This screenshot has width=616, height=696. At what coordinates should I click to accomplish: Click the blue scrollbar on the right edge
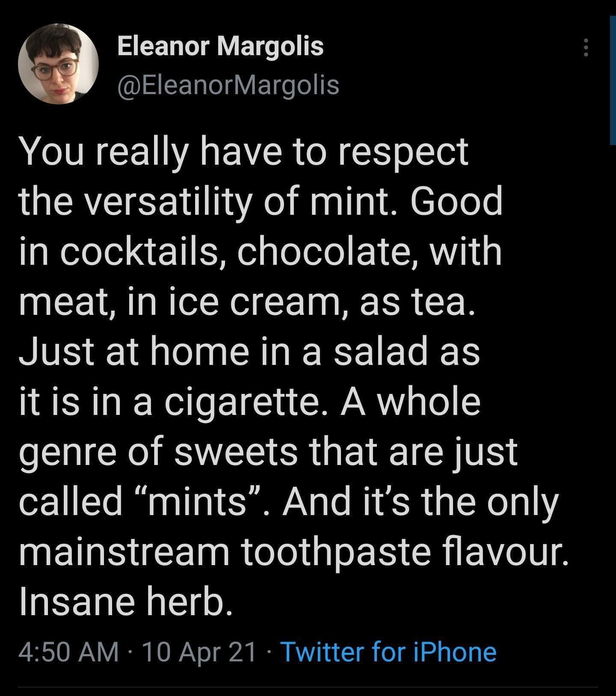point(613,80)
